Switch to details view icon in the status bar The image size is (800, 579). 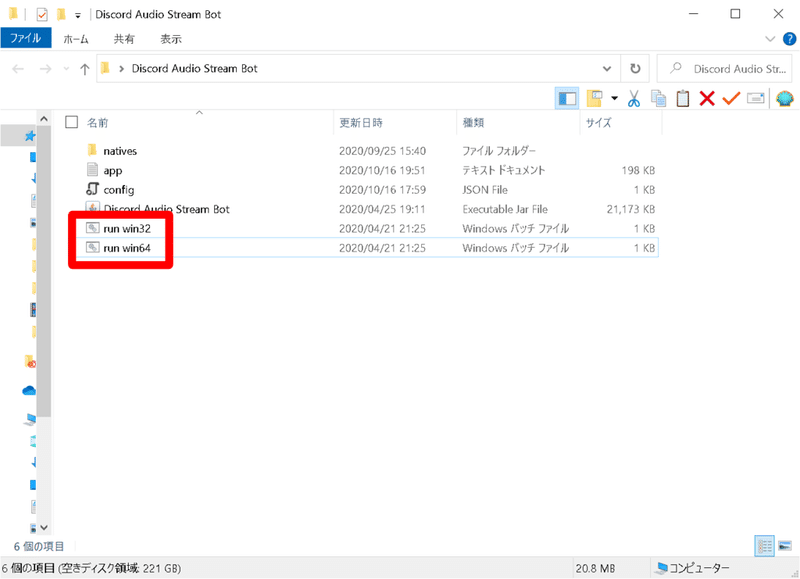[764, 546]
